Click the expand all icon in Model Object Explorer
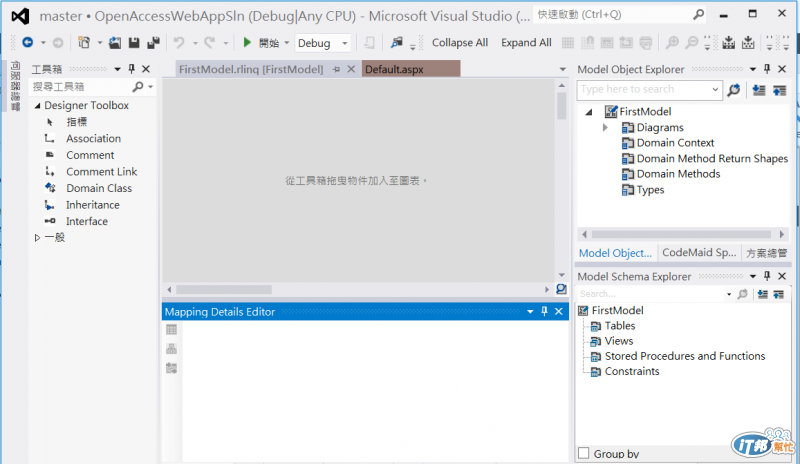The width and height of the screenshot is (800, 464). pos(759,90)
